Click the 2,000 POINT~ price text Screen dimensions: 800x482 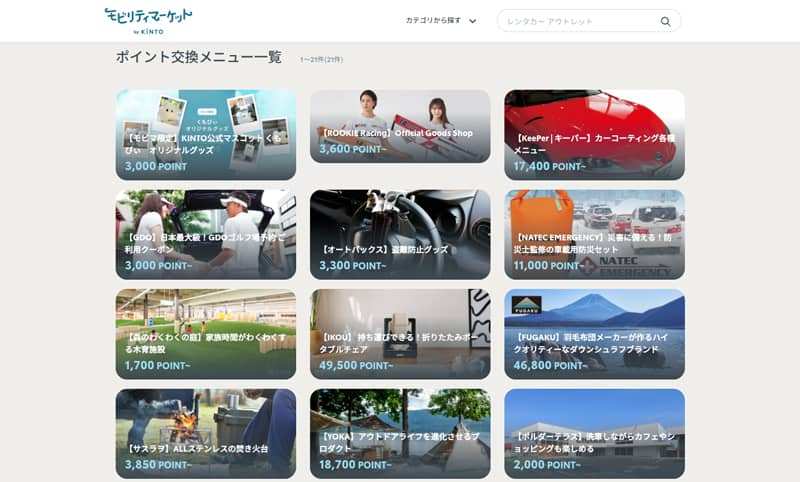point(547,465)
